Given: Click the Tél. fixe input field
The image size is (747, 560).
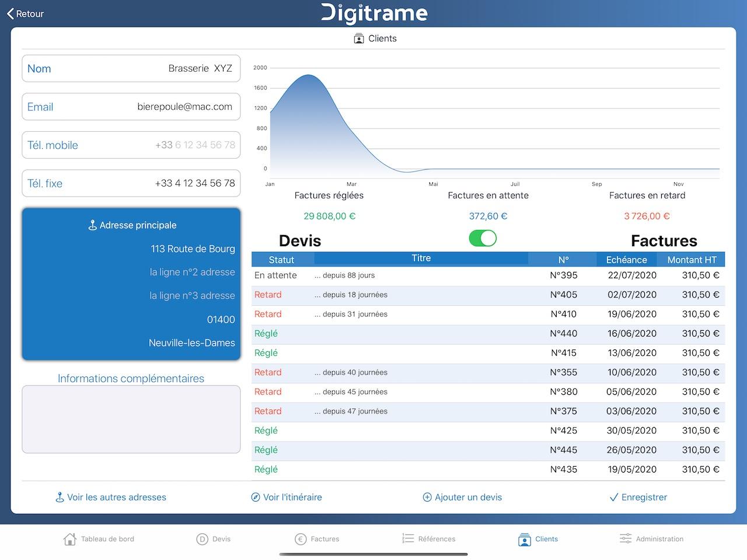Looking at the screenshot, I should (131, 183).
